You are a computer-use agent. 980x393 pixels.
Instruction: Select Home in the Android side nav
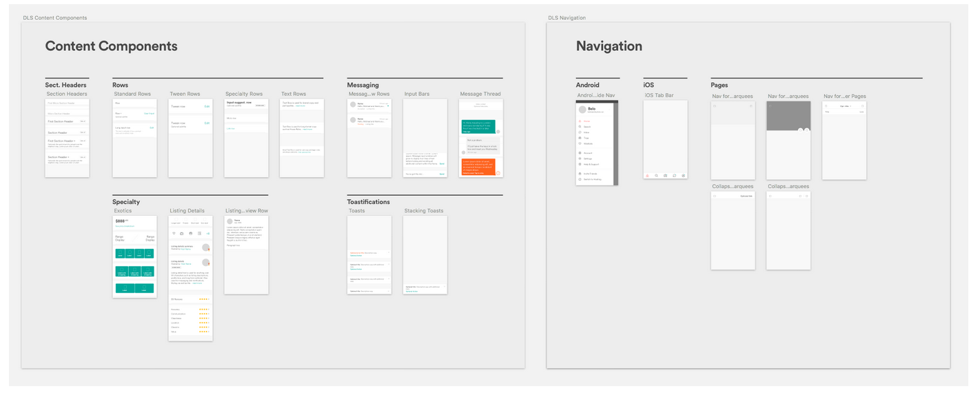click(x=586, y=121)
